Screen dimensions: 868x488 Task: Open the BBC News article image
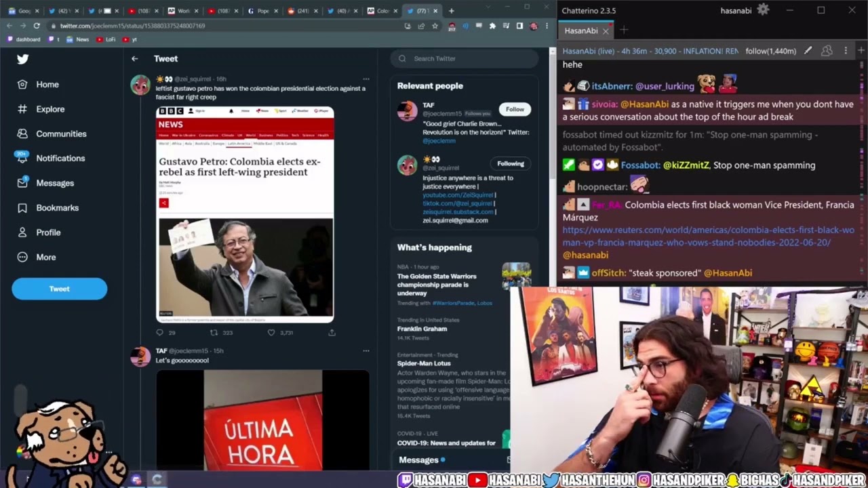[245, 214]
